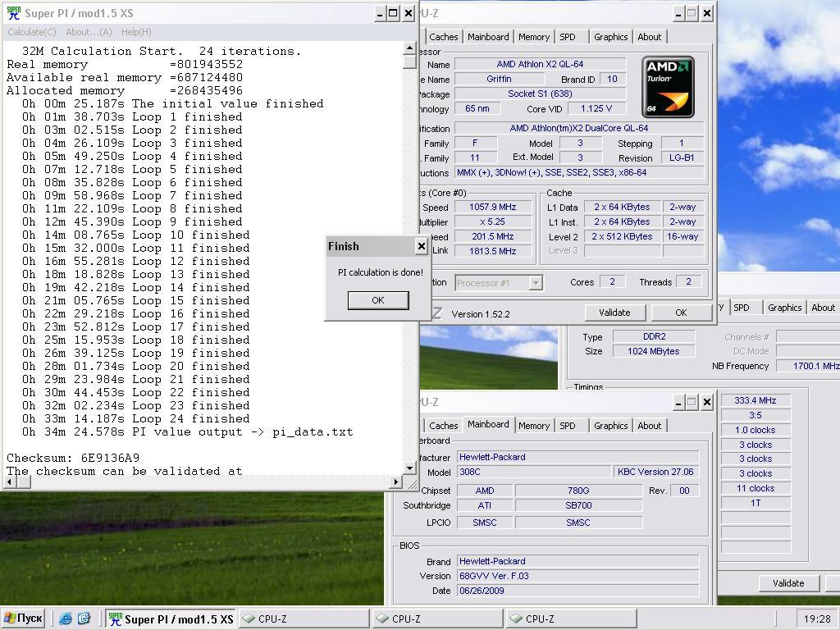Activate the third CPU-Z taskbar button
This screenshot has width=840, height=630.
(x=571, y=619)
